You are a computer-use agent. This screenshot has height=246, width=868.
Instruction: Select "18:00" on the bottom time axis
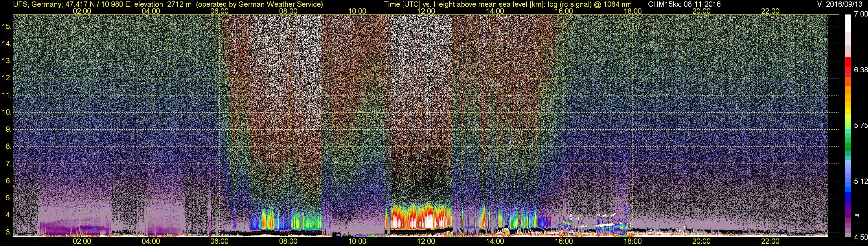click(632, 241)
